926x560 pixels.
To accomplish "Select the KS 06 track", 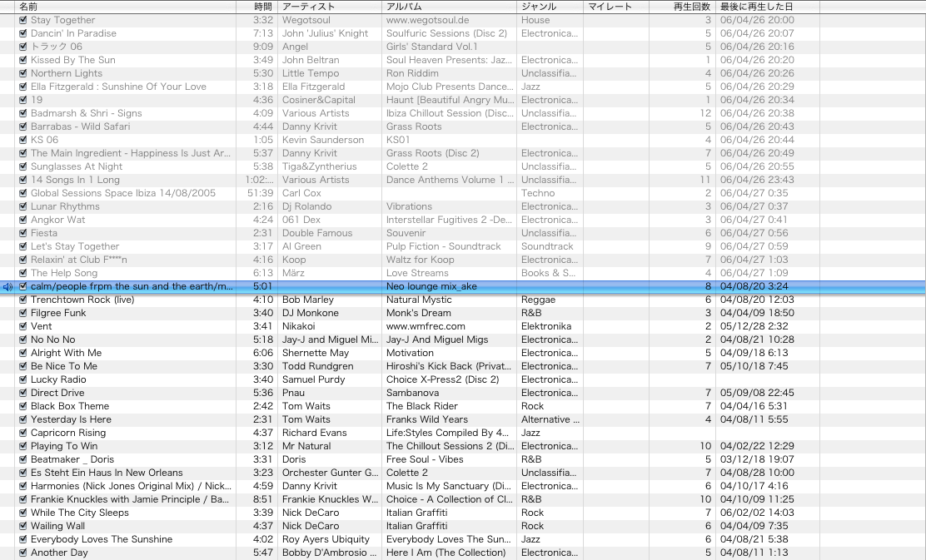I will coord(44,140).
